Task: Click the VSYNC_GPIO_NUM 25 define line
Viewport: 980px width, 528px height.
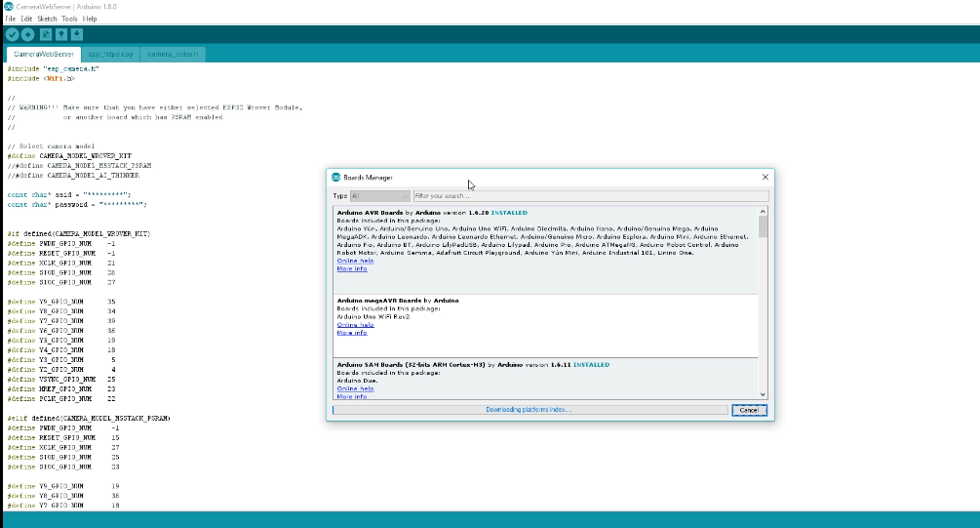Action: (61, 379)
